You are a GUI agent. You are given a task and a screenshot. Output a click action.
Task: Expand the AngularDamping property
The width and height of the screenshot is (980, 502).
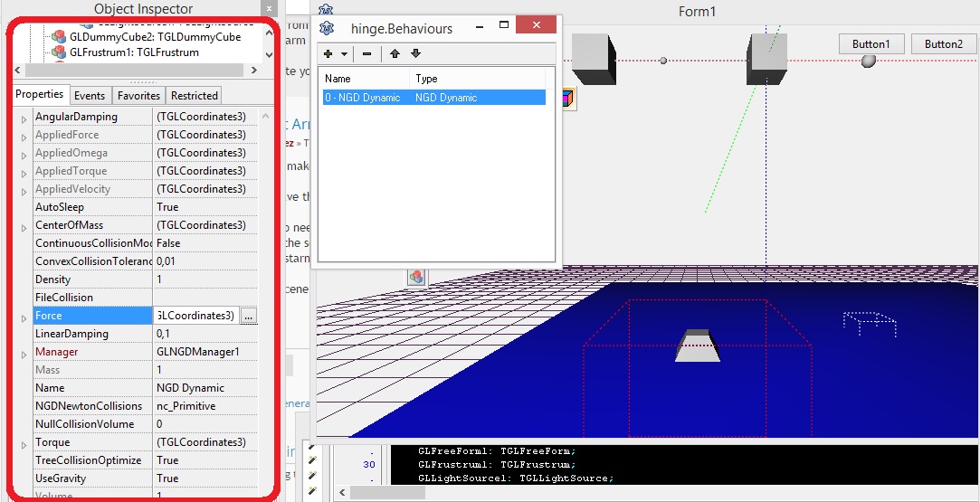[24, 118]
